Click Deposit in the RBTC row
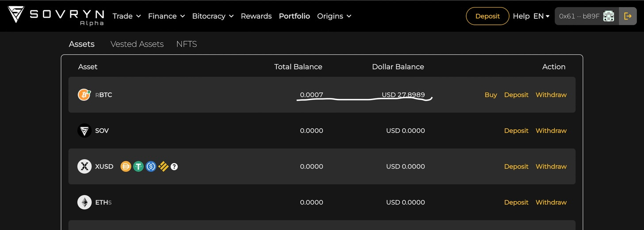The image size is (644, 230). (516, 95)
